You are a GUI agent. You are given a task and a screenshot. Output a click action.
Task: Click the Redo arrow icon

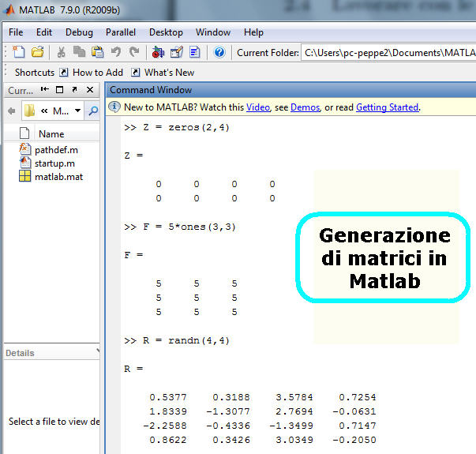click(134, 52)
